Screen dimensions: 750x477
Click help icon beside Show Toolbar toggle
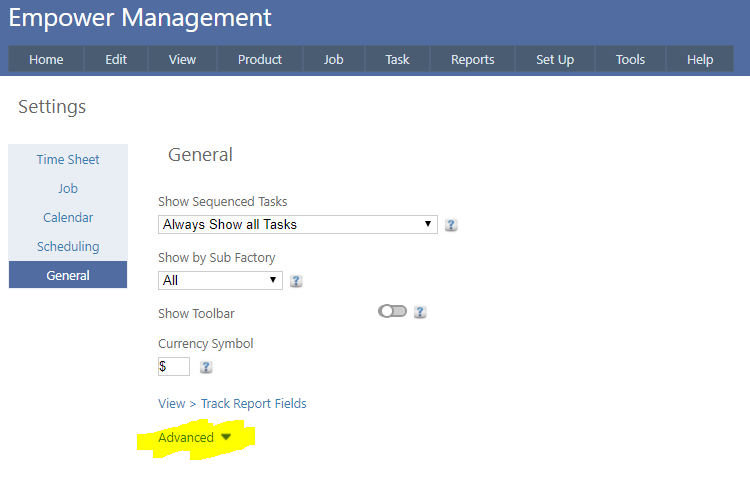[x=420, y=312]
